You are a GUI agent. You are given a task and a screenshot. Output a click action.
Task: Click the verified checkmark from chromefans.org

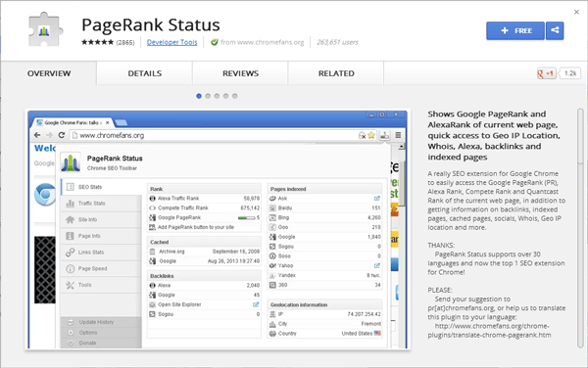pyautogui.click(x=215, y=42)
